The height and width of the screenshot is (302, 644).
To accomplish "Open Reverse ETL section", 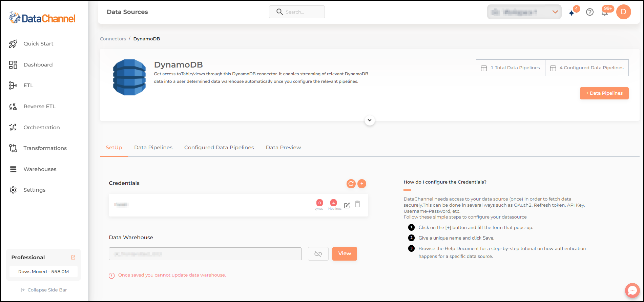I will pyautogui.click(x=40, y=107).
